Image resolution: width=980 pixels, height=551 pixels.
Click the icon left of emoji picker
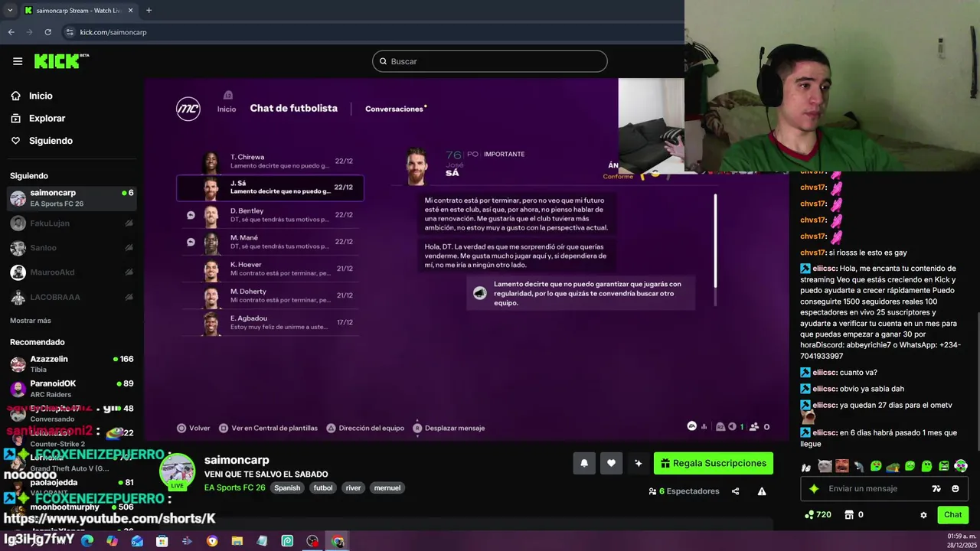[x=936, y=488]
